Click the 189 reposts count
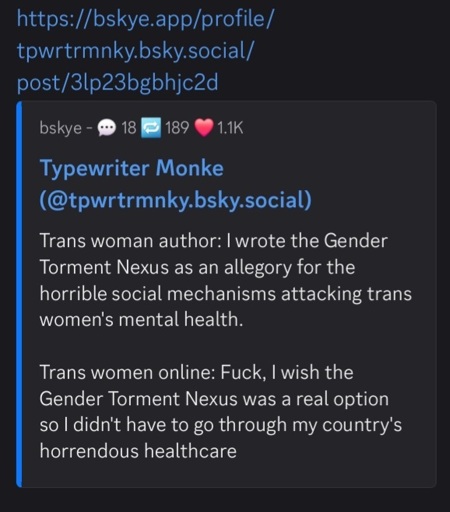 177,128
